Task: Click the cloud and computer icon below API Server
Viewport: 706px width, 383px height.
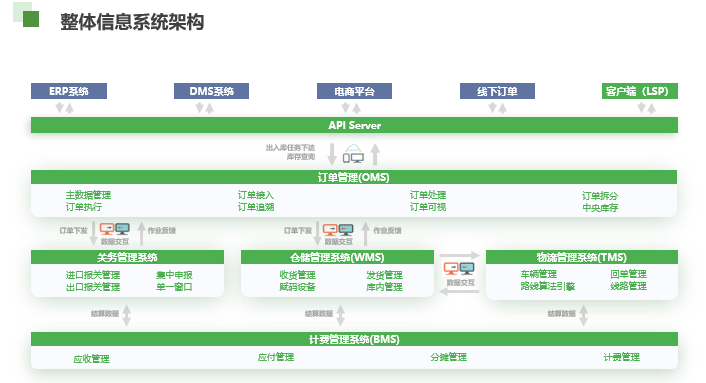Action: (353, 154)
